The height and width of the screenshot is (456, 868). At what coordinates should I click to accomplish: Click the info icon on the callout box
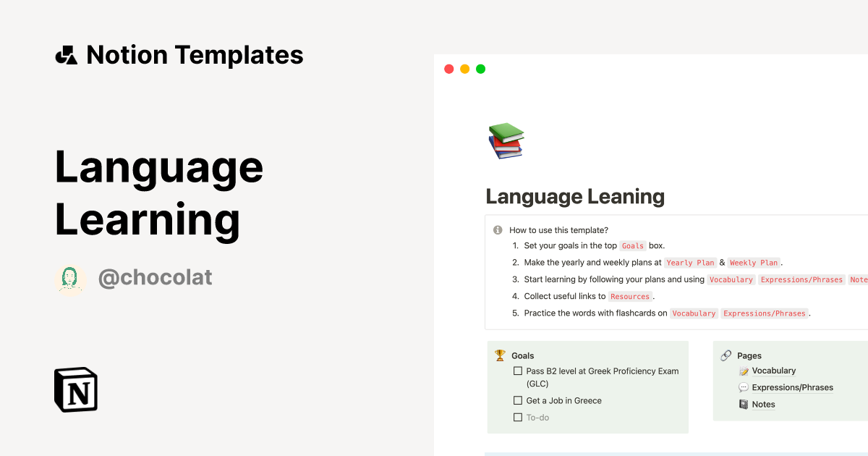[497, 229]
